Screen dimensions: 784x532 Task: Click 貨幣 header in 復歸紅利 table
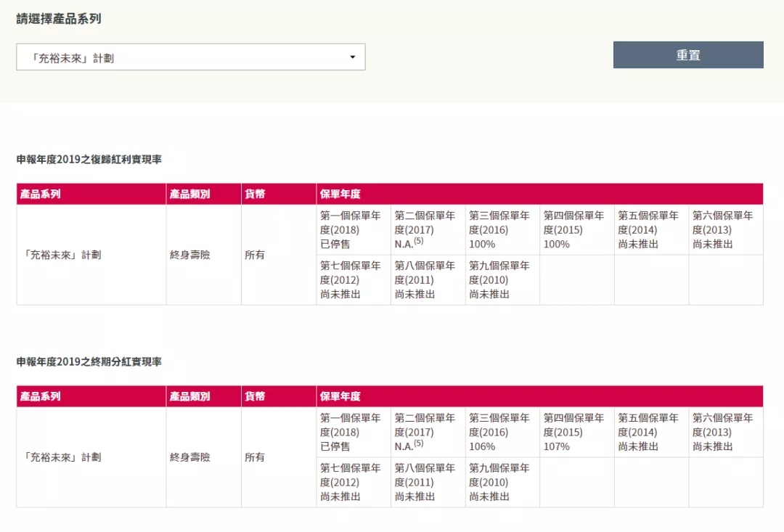pos(279,194)
